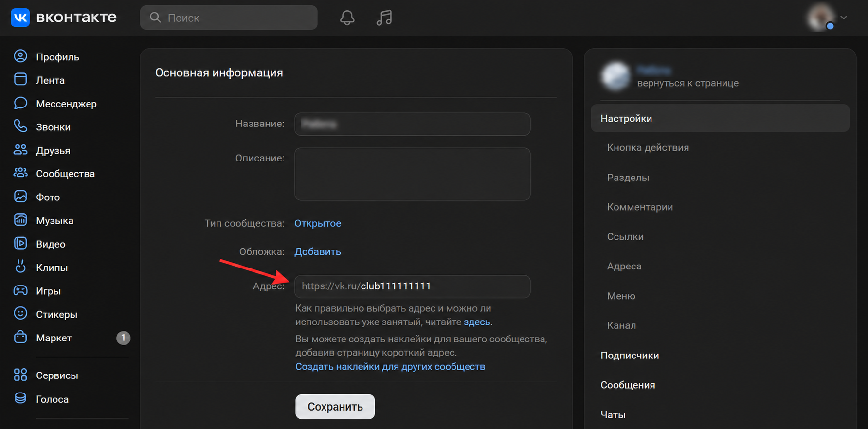Screen dimensions: 868x429
Task: Click the Сообщества group icon
Action: pyautogui.click(x=20, y=173)
